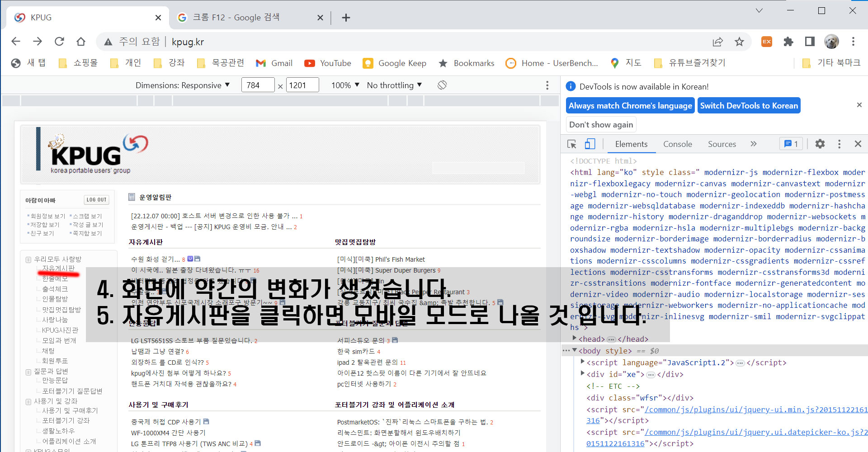Open the Chrome profile avatar
Viewport: 868px width, 452px height.
pos(831,42)
